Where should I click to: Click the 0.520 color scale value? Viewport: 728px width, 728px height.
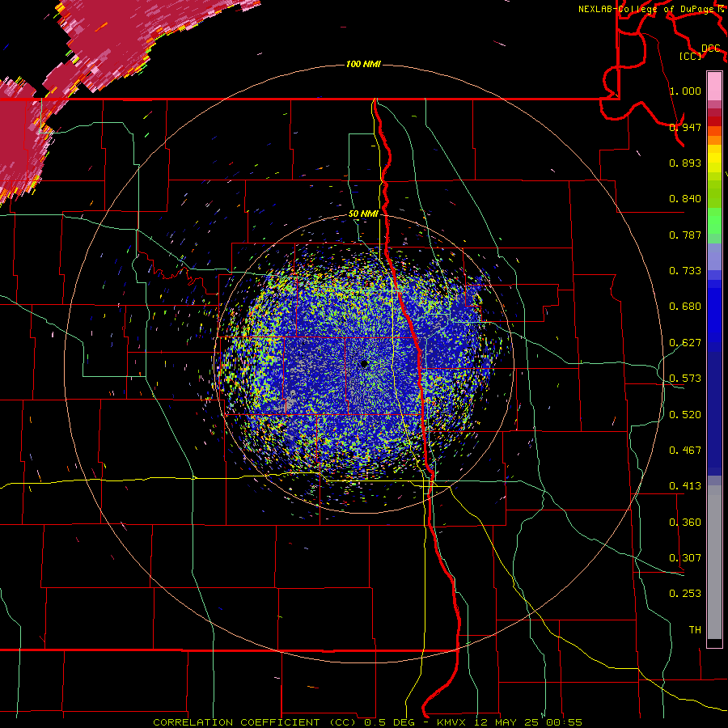tap(685, 415)
